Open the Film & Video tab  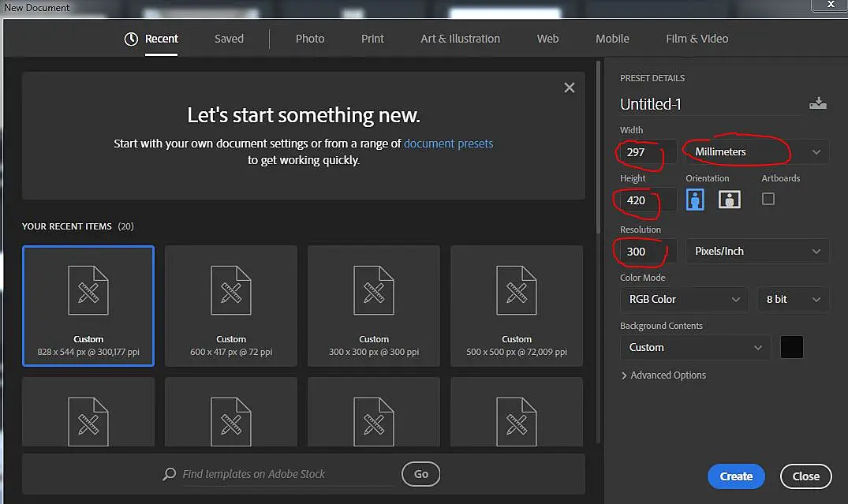[x=697, y=39]
